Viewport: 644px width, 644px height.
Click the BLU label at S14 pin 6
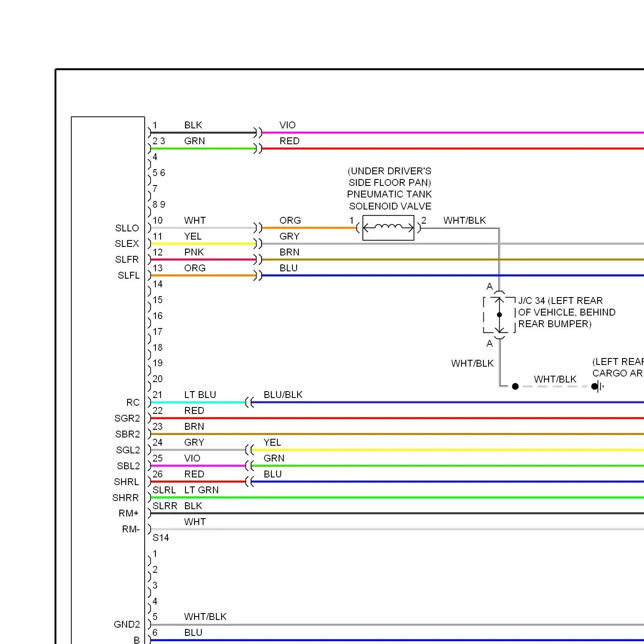coord(193,632)
